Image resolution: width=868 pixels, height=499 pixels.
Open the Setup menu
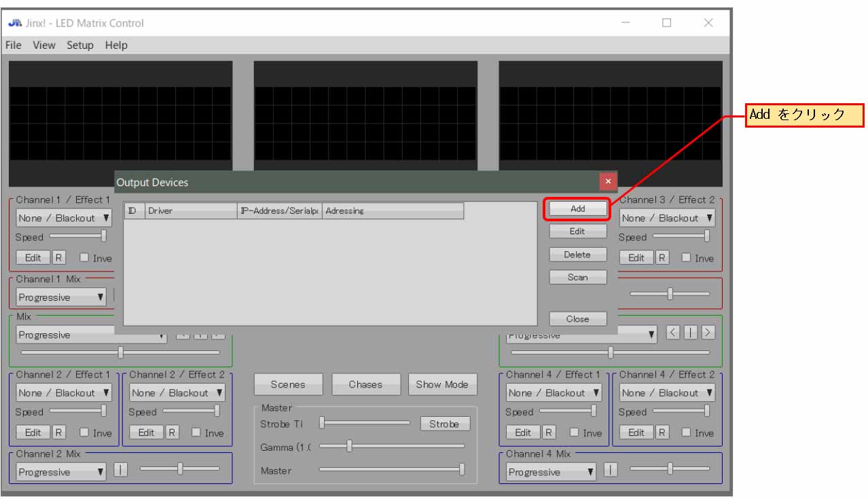click(80, 45)
